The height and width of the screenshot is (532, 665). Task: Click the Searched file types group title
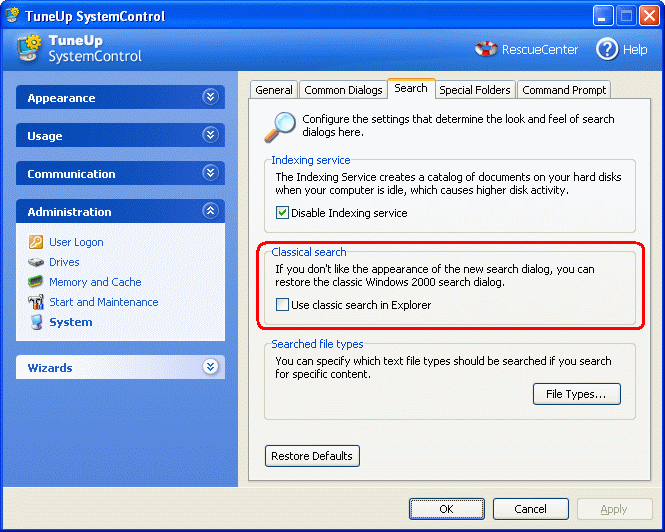[x=317, y=344]
